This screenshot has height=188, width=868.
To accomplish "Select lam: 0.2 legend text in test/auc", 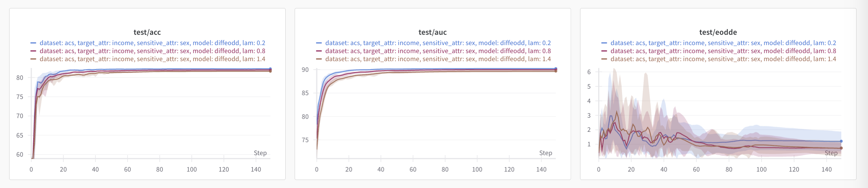I will [438, 43].
